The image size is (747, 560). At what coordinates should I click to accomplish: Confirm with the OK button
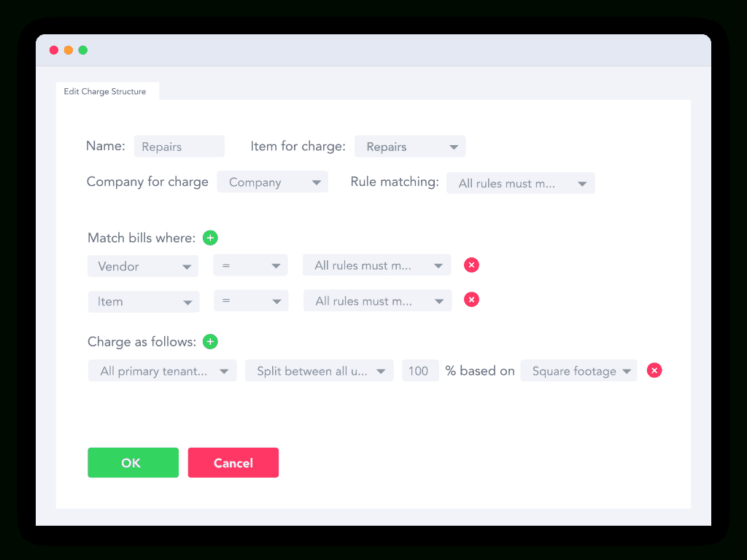(x=133, y=462)
